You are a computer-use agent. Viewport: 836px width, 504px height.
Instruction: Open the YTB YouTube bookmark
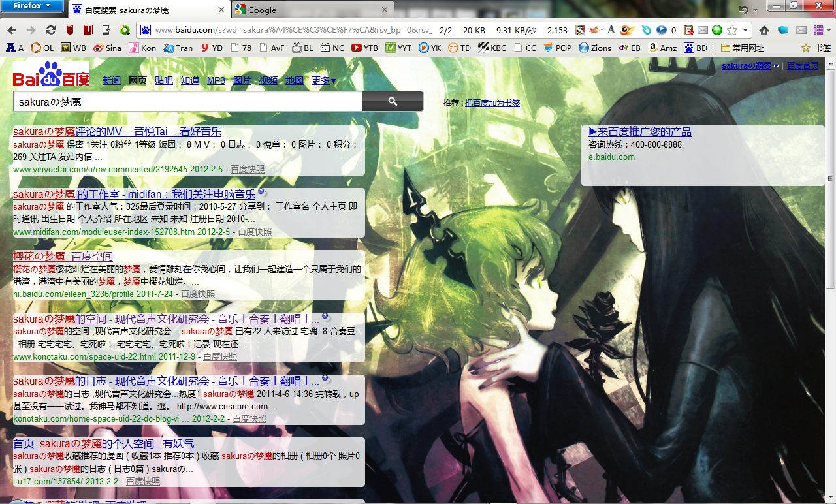(364, 48)
